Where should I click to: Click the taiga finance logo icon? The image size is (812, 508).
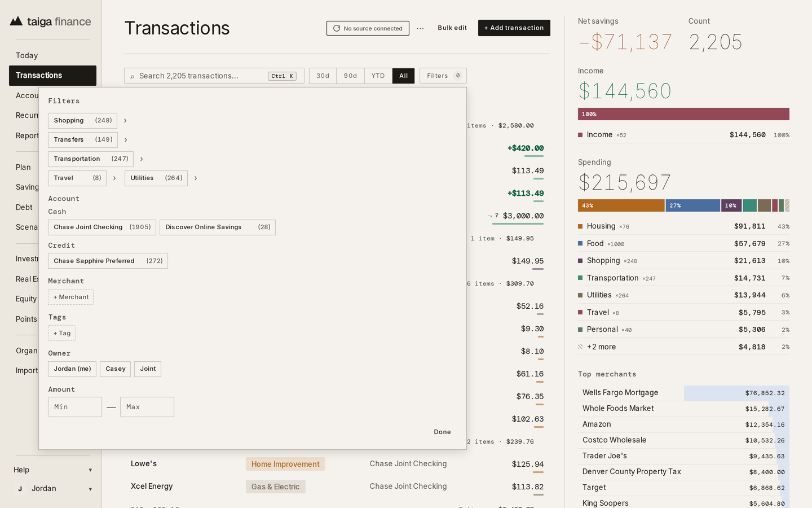pyautogui.click(x=16, y=21)
